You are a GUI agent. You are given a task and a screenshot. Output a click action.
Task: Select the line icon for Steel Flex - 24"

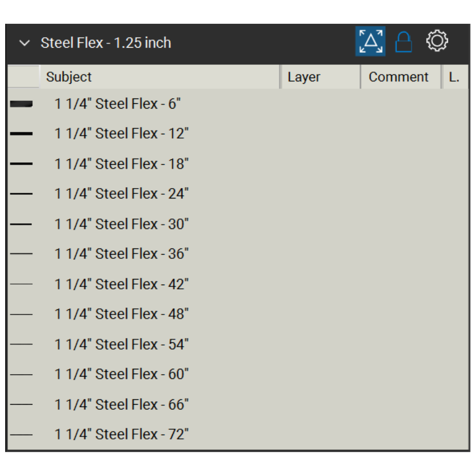(21, 194)
